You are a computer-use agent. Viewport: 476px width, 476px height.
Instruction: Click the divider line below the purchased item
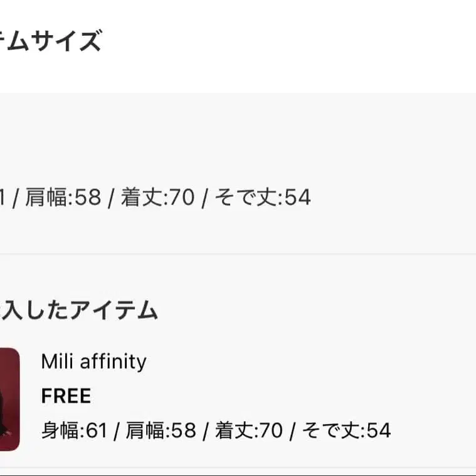pos(238,467)
